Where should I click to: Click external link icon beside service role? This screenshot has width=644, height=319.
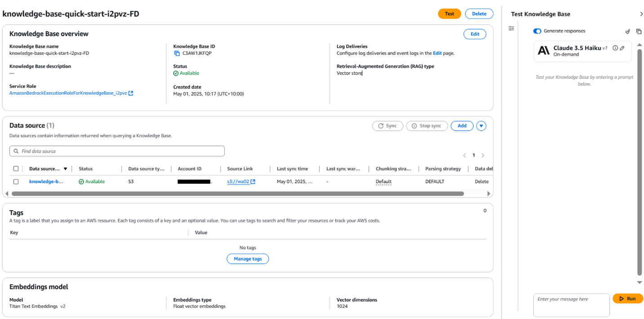[131, 93]
